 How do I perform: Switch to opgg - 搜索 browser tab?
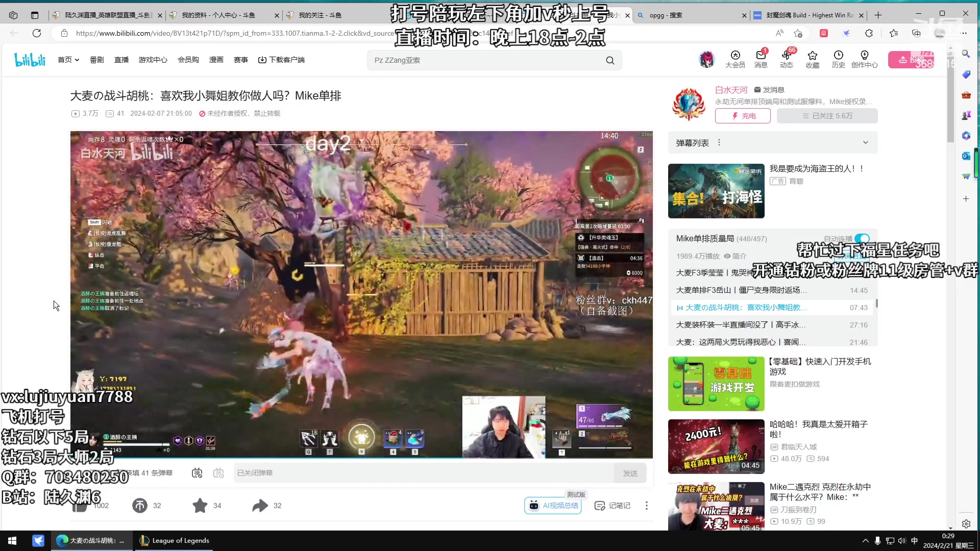pyautogui.click(x=692, y=15)
